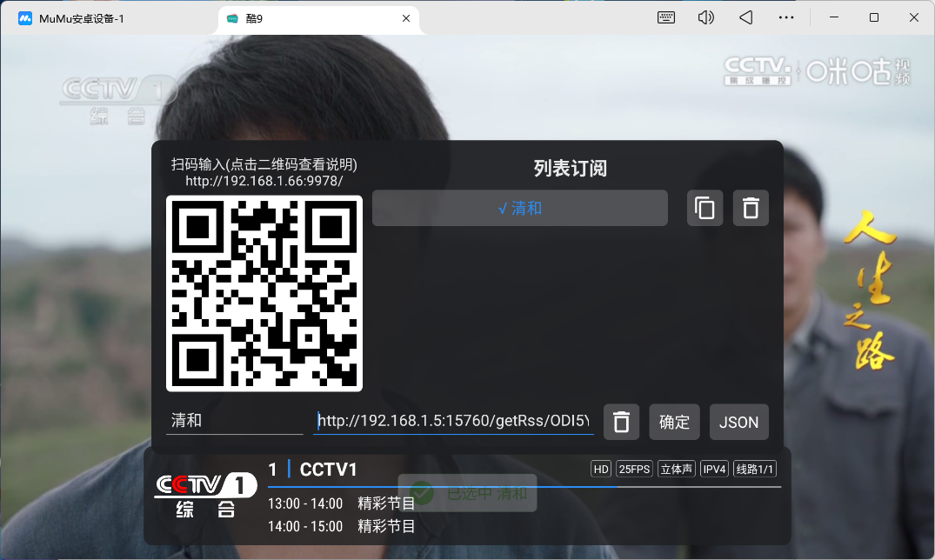
Task: Click the 13:00 - 14:00 精彩节目 program row
Action: 341,504
